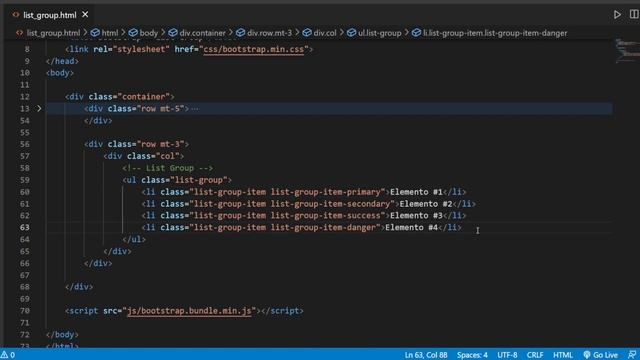Change encoding via UTF-8 status item
Viewport: 640px width, 360px height.
(507, 355)
